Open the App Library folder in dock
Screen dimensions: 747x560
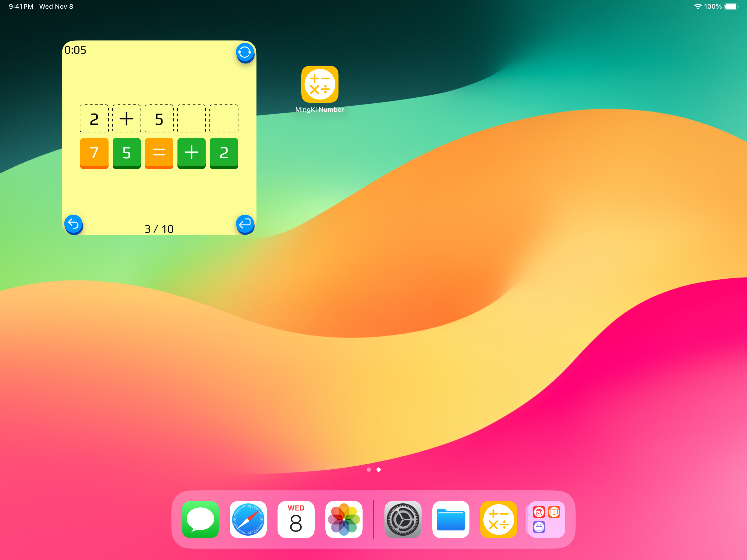point(546,520)
